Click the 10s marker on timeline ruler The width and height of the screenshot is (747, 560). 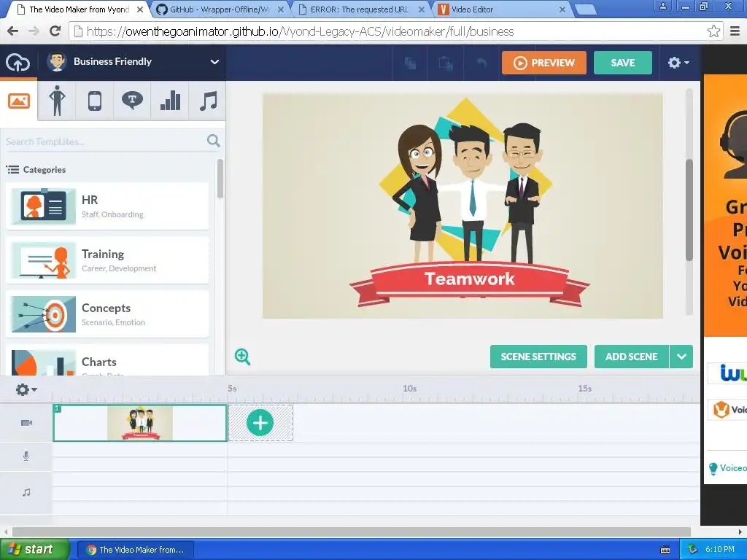(x=410, y=389)
